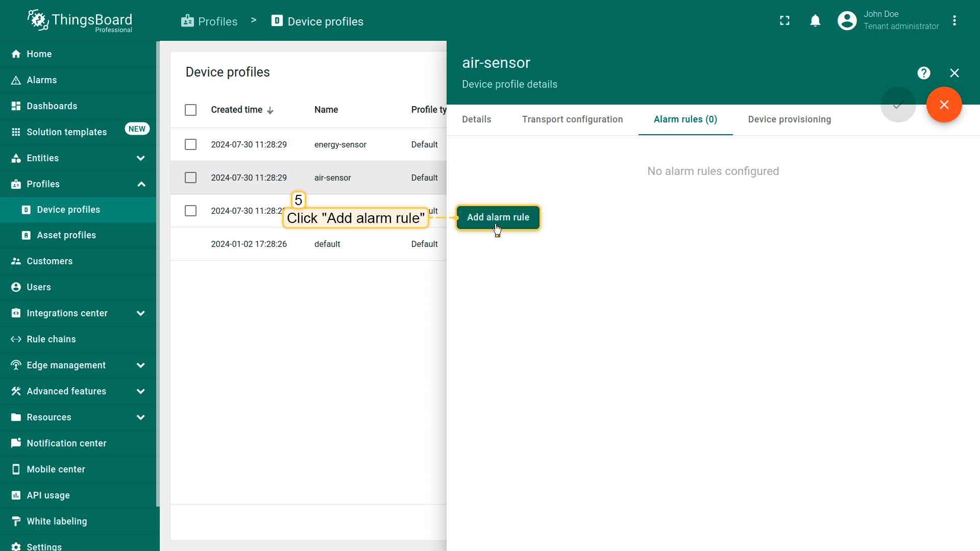Click the Add alarm rule button

[x=498, y=217]
